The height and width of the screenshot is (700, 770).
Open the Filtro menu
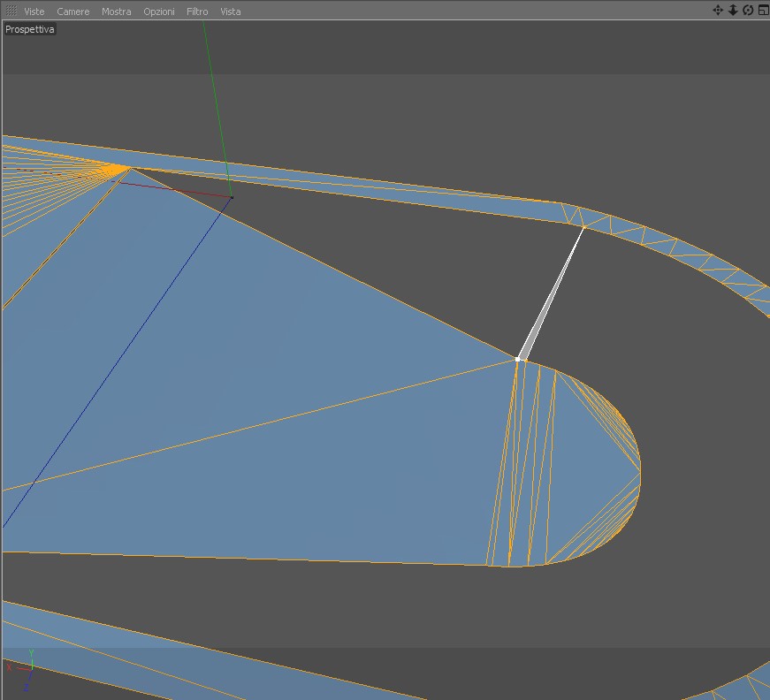(197, 11)
